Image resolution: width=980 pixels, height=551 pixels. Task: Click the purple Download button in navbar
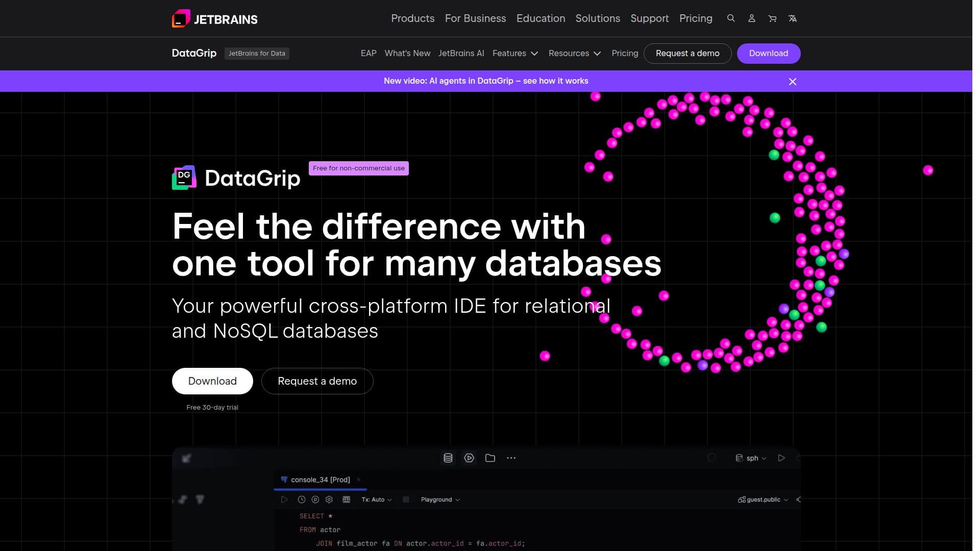[769, 53]
